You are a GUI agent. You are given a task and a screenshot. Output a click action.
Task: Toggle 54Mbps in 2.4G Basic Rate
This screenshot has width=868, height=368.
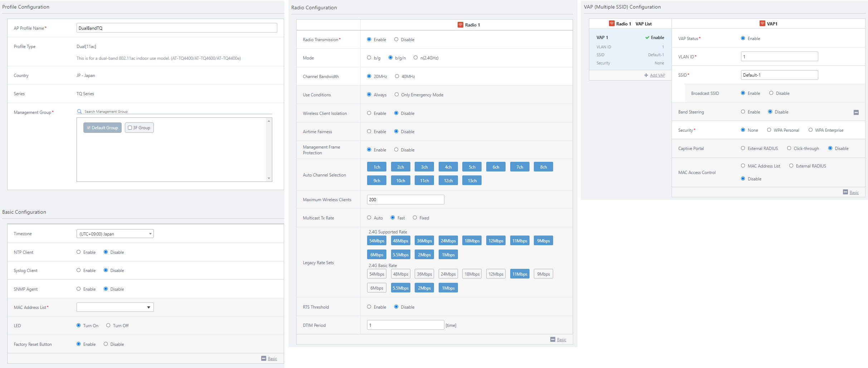point(376,274)
